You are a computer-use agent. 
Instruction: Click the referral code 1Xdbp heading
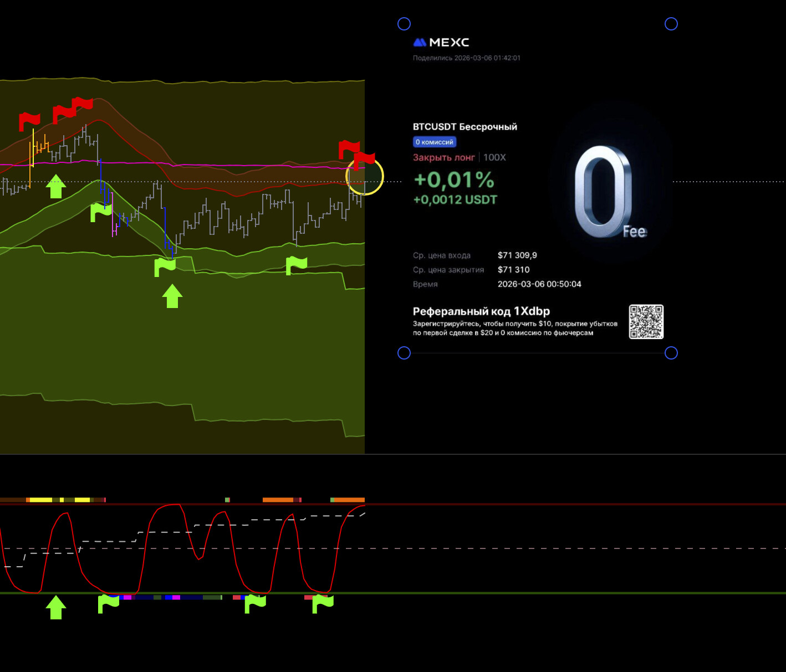(x=481, y=311)
